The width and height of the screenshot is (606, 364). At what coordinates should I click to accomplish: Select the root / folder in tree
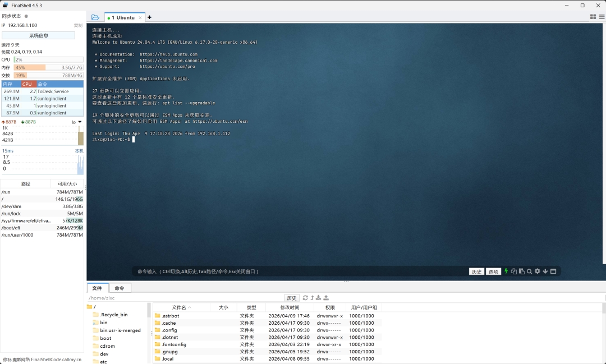point(91,307)
